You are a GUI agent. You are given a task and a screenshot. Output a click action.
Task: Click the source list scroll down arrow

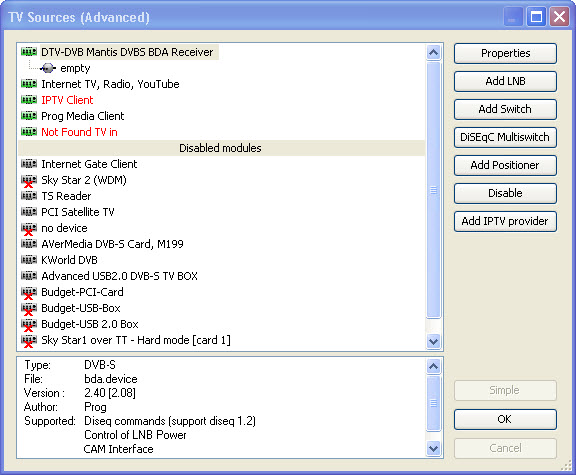coord(433,341)
